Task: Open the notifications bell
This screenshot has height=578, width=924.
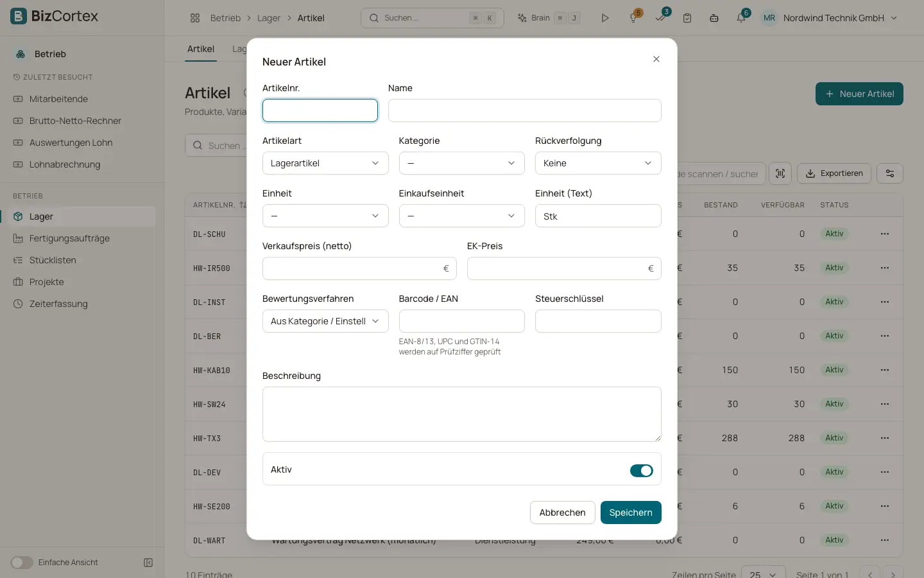Action: [741, 18]
